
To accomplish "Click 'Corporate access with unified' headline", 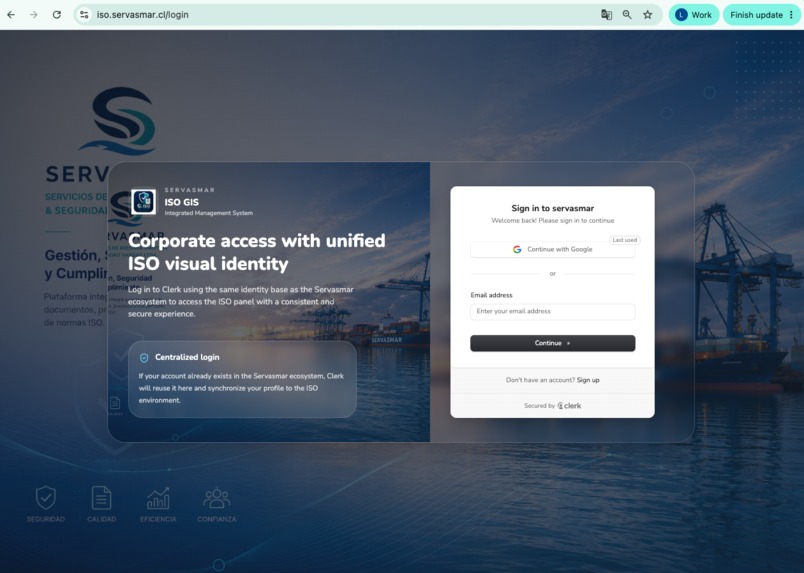I will (x=256, y=241).
